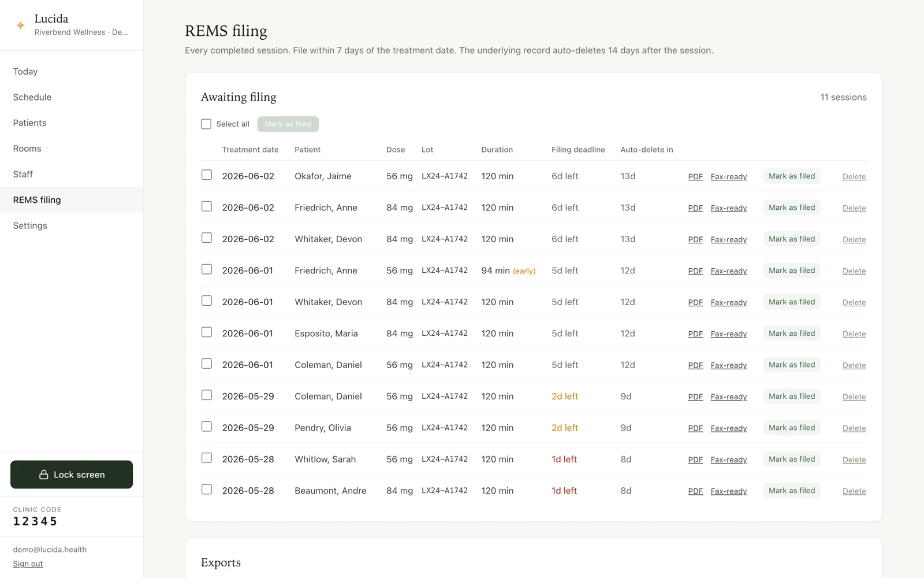This screenshot has height=578, width=924.
Task: Click the Filing deadline column header
Action: tap(578, 150)
